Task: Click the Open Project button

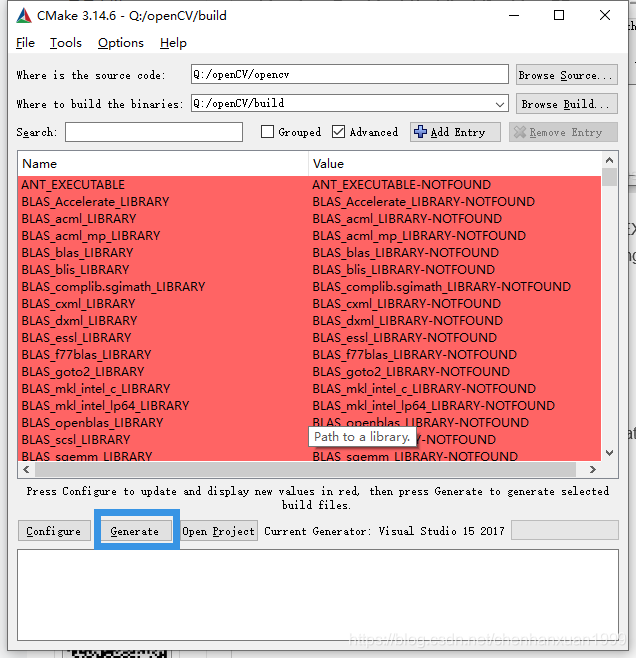Action: (219, 531)
